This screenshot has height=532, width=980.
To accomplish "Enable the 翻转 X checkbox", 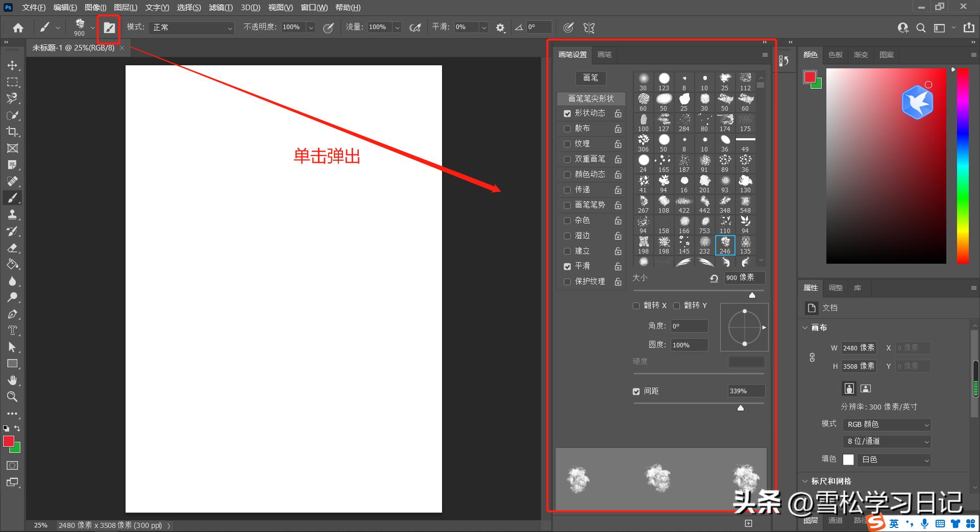I will pos(636,305).
